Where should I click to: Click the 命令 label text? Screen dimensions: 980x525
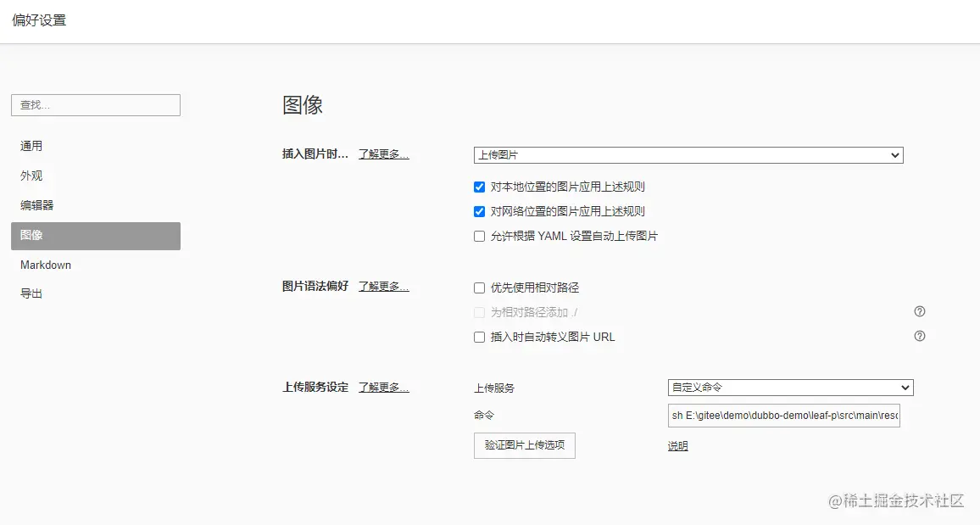click(484, 415)
